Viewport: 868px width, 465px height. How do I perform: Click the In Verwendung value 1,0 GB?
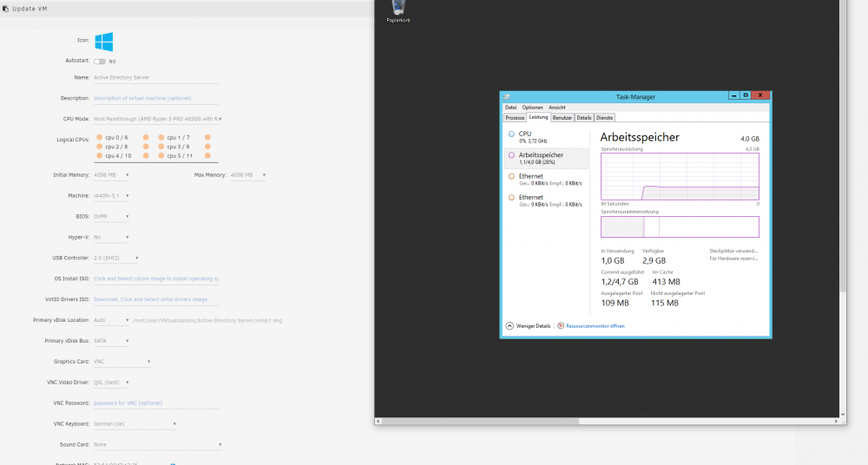tap(613, 261)
